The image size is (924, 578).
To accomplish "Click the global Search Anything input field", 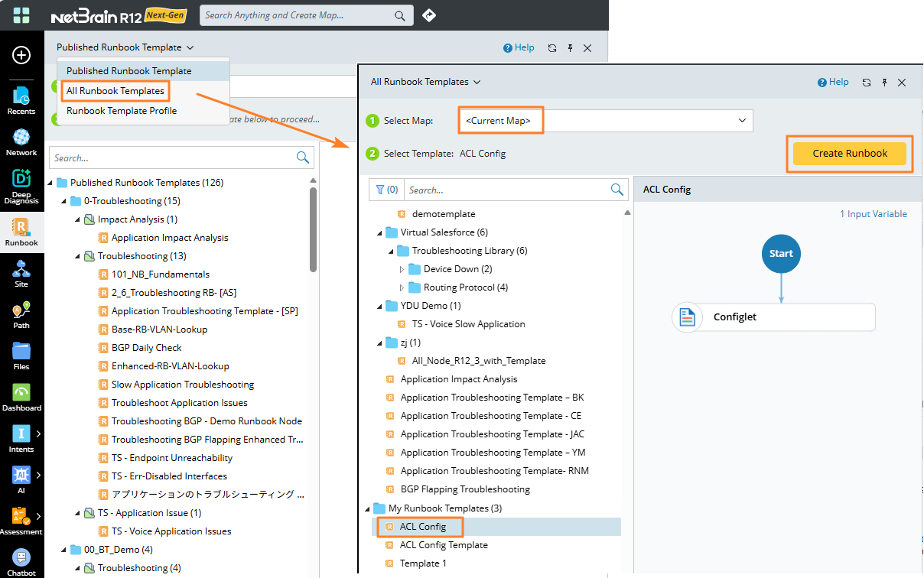I will tap(297, 15).
